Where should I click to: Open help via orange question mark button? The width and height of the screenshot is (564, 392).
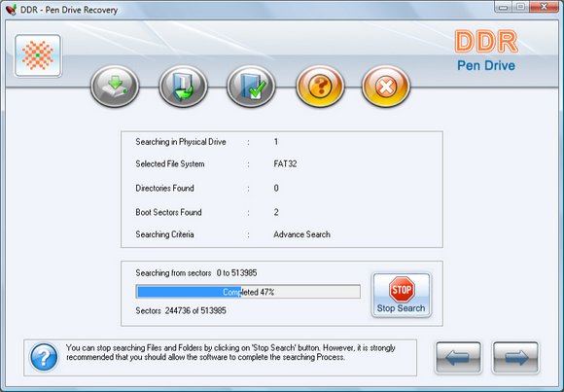pos(320,86)
